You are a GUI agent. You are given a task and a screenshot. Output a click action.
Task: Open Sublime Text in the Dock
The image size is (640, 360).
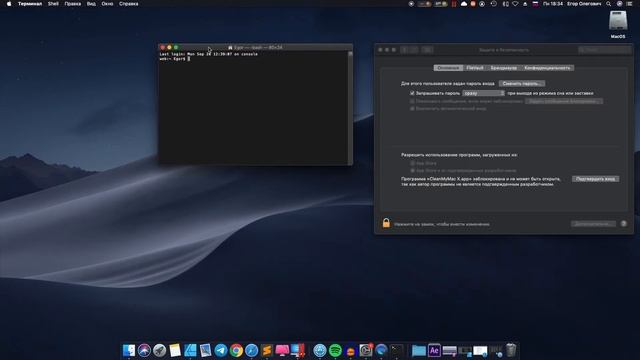coord(267,350)
